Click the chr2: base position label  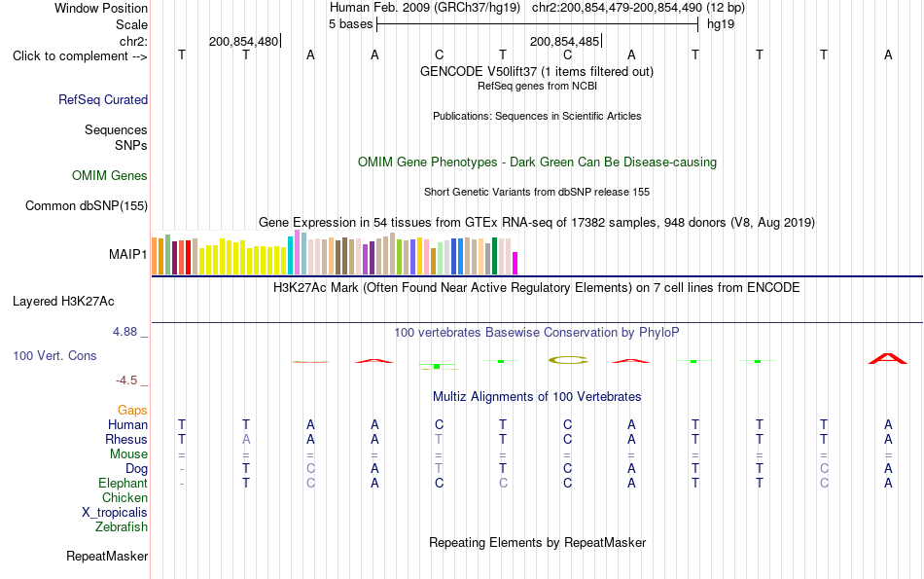(133, 41)
